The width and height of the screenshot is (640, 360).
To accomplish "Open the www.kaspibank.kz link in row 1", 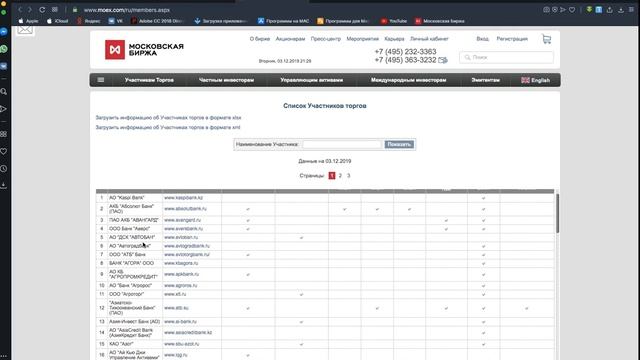I will click(x=183, y=198).
